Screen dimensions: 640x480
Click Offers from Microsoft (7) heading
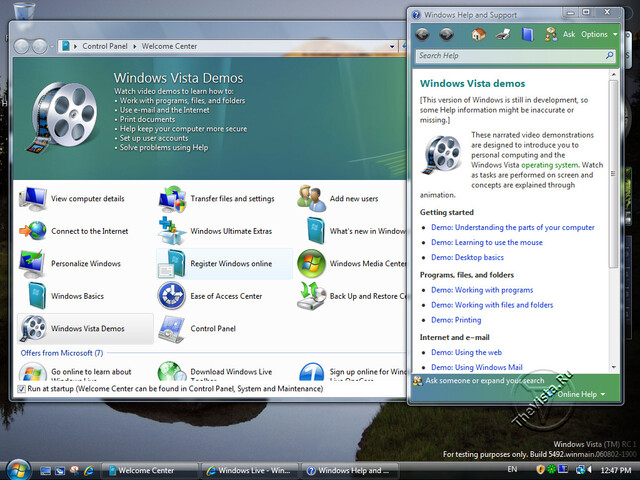[62, 353]
